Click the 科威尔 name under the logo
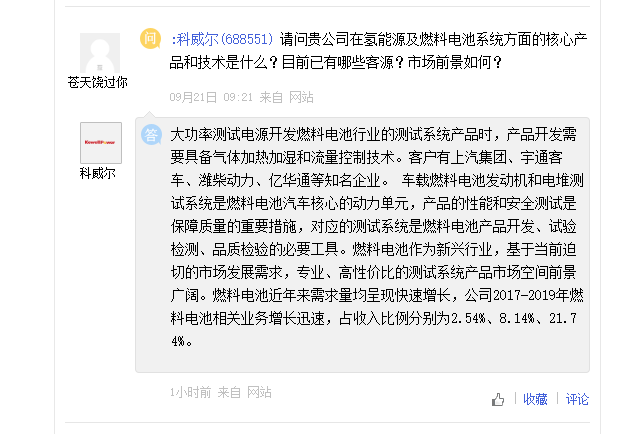Image resolution: width=644 pixels, height=434 pixels. coord(97,173)
